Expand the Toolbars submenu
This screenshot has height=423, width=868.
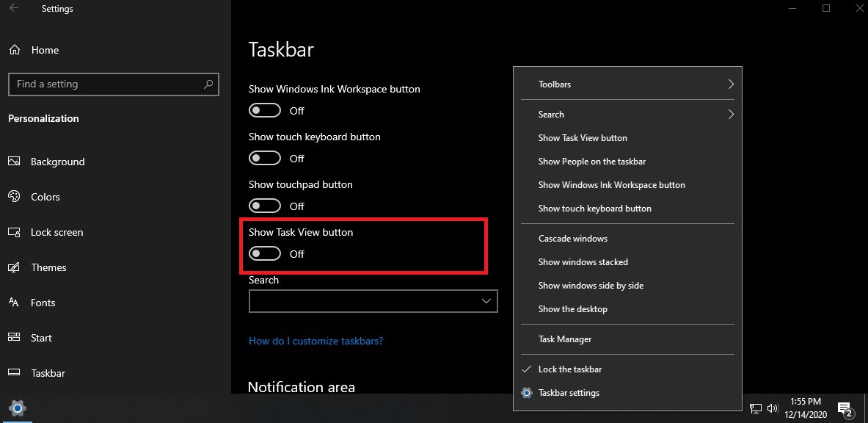[628, 84]
